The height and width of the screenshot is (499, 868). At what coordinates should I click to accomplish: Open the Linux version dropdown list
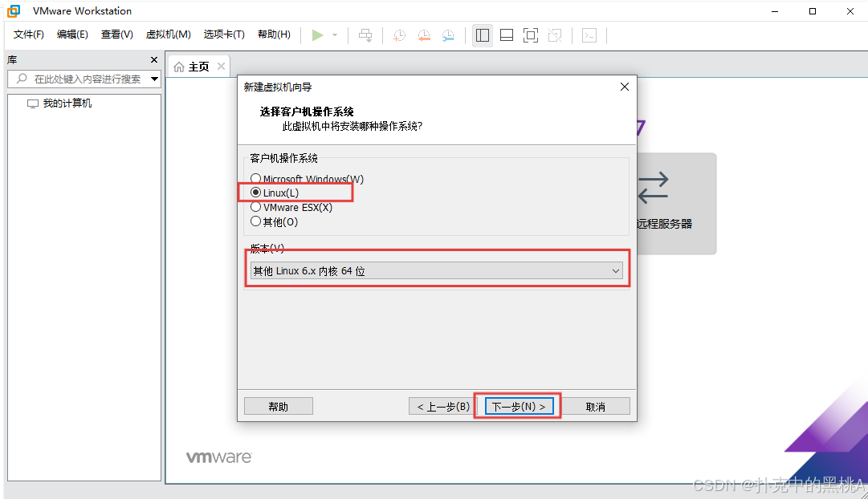coord(436,270)
